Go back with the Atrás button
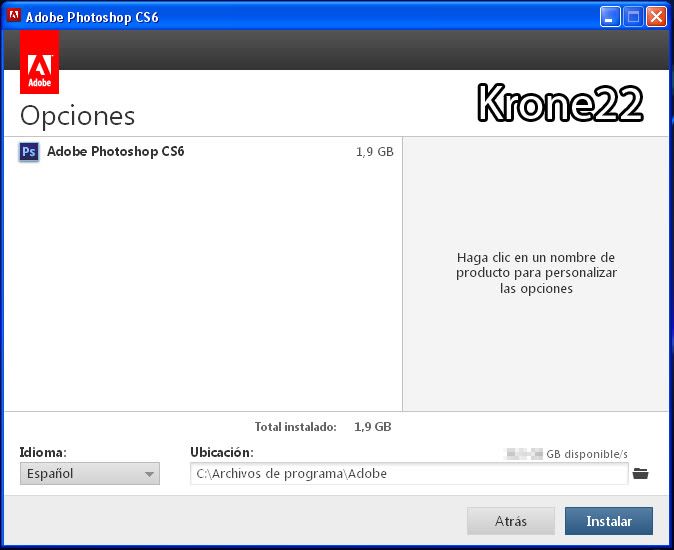The image size is (674, 550). (x=511, y=521)
